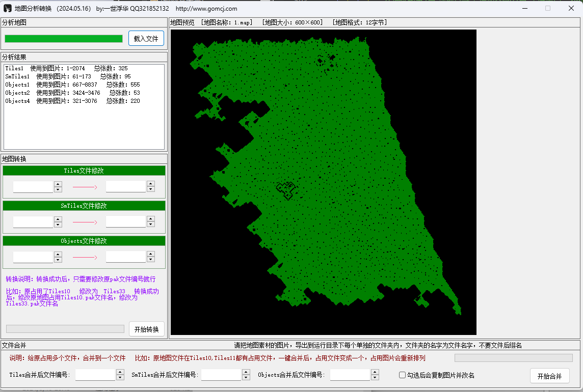Increase the Tiles文件修改 target value with up arrow
The height and width of the screenshot is (392, 583).
(150, 184)
